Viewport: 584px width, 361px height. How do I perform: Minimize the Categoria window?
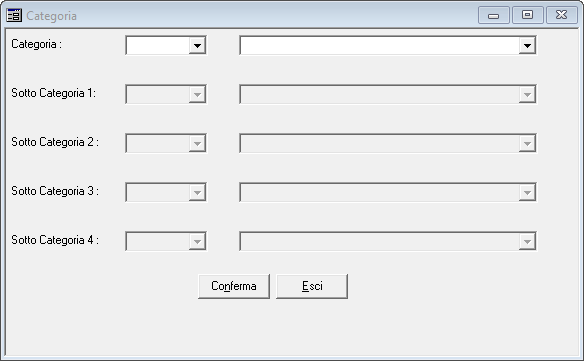(x=493, y=15)
